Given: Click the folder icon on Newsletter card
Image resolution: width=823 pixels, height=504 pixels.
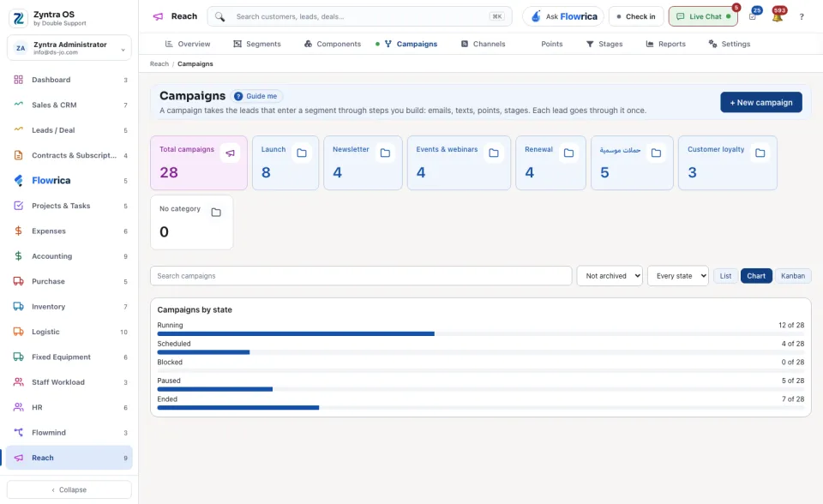Looking at the screenshot, I should pyautogui.click(x=385, y=153).
